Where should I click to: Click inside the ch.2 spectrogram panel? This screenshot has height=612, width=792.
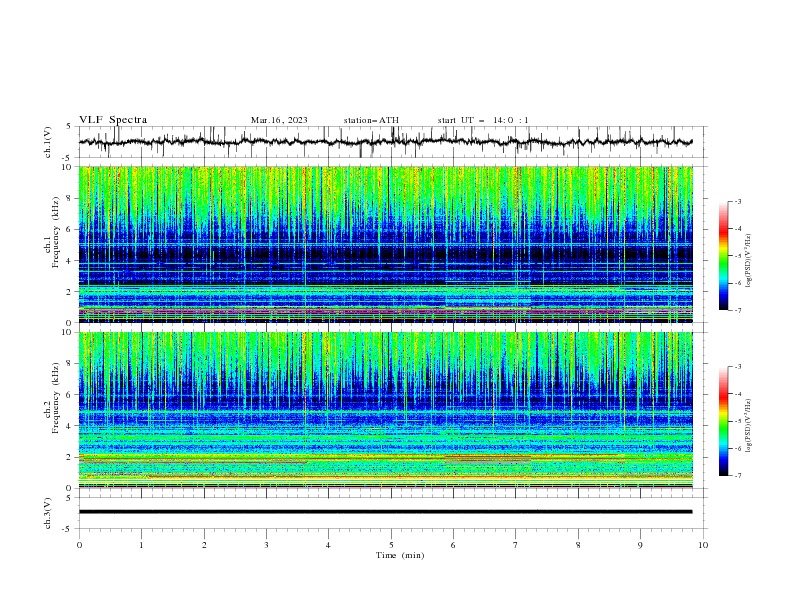point(385,410)
